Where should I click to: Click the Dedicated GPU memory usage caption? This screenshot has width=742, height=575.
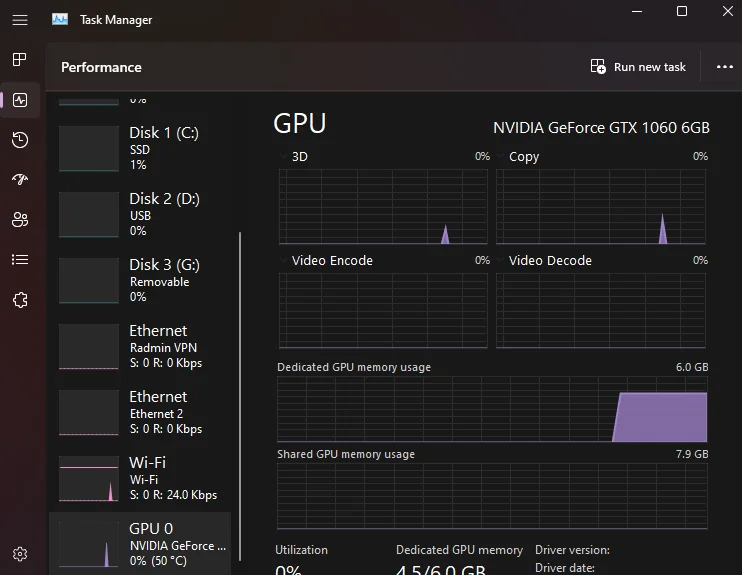point(354,367)
